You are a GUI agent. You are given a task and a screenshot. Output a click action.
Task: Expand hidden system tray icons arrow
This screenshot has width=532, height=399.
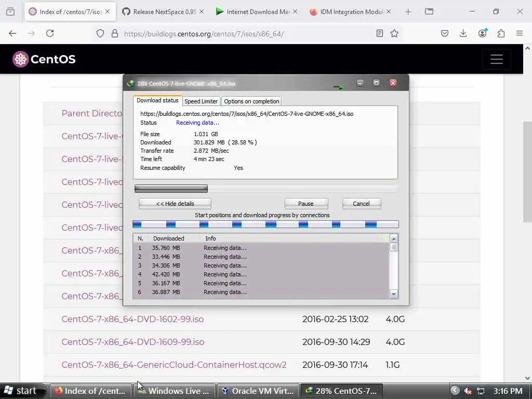click(455, 391)
